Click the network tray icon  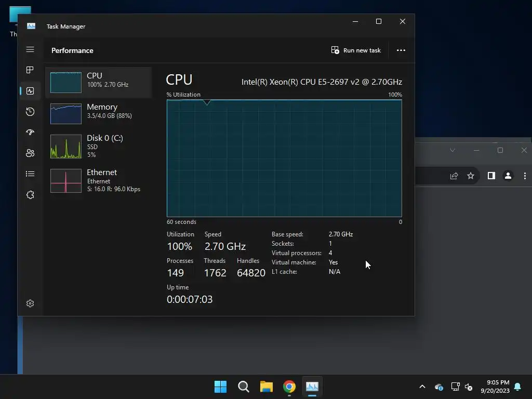click(455, 387)
